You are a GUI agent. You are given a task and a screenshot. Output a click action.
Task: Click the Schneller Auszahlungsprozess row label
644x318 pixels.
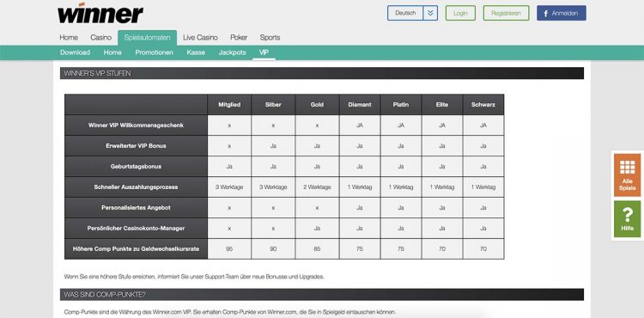[136, 187]
